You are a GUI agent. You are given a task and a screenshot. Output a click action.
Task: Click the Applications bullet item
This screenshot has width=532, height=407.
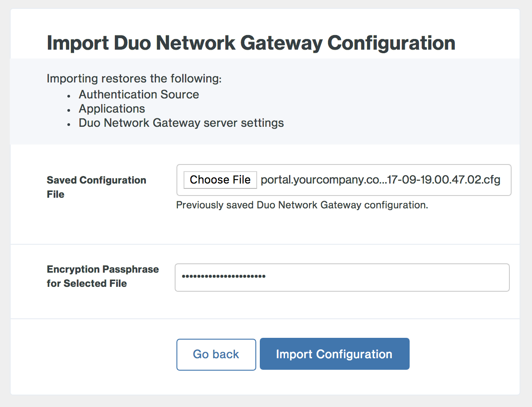(112, 109)
